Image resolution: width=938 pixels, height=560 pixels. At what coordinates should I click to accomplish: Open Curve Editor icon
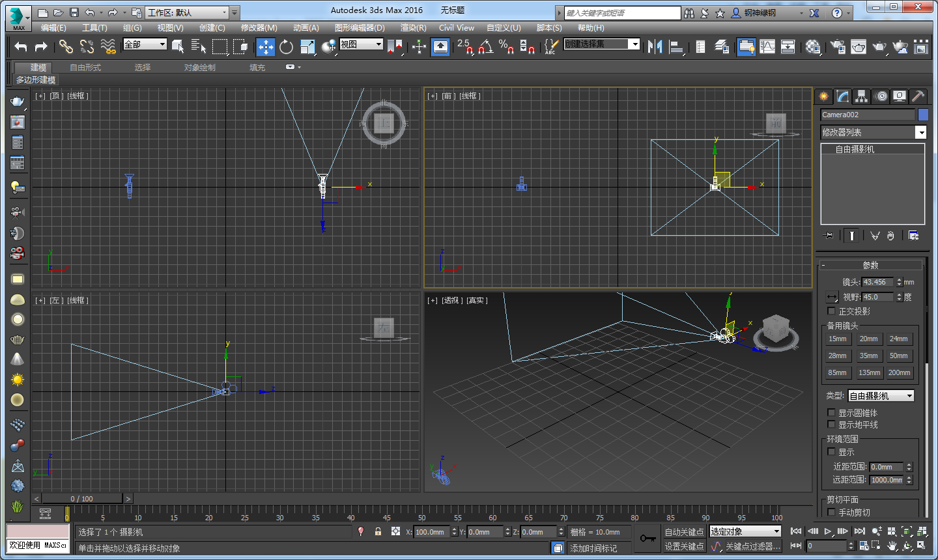click(767, 46)
